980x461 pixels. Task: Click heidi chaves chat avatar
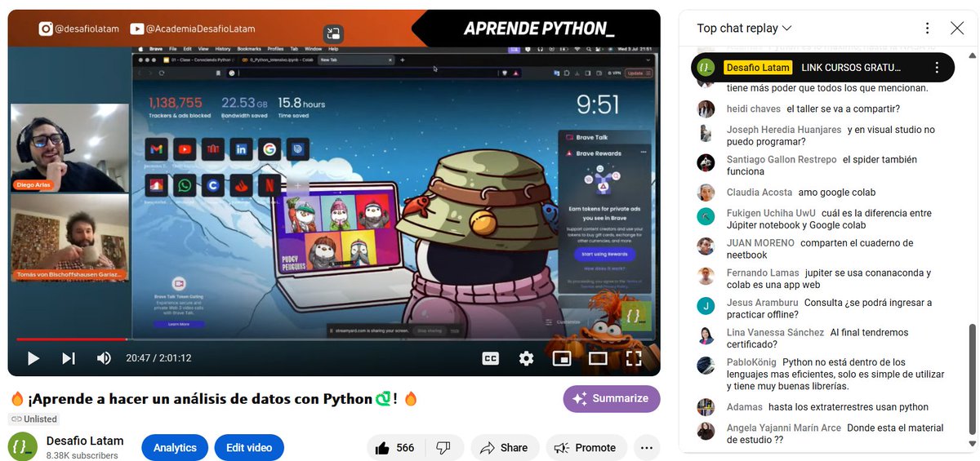coord(706,109)
